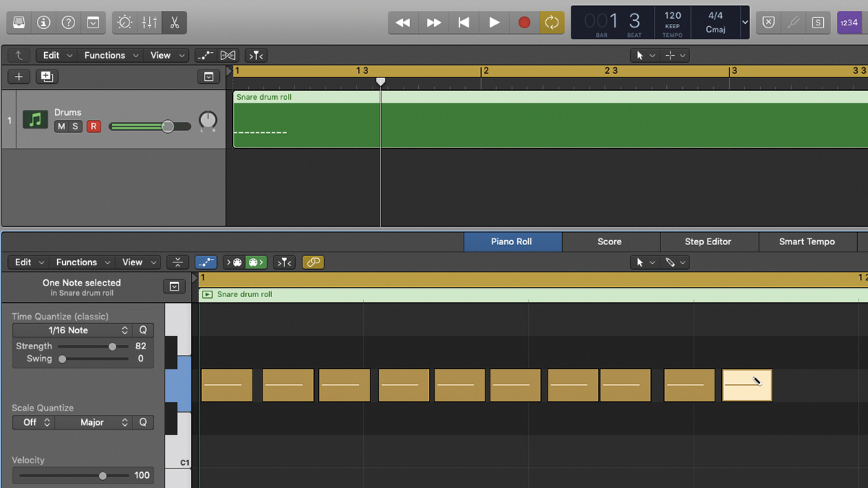Open the LCD display mode dropdown arrow
868x488 pixels.
click(745, 22)
